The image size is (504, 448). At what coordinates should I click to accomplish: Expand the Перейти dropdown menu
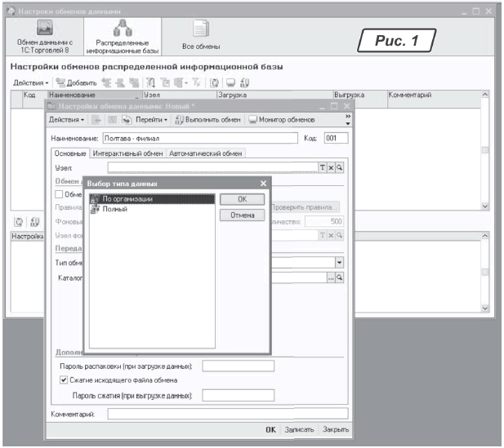152,120
